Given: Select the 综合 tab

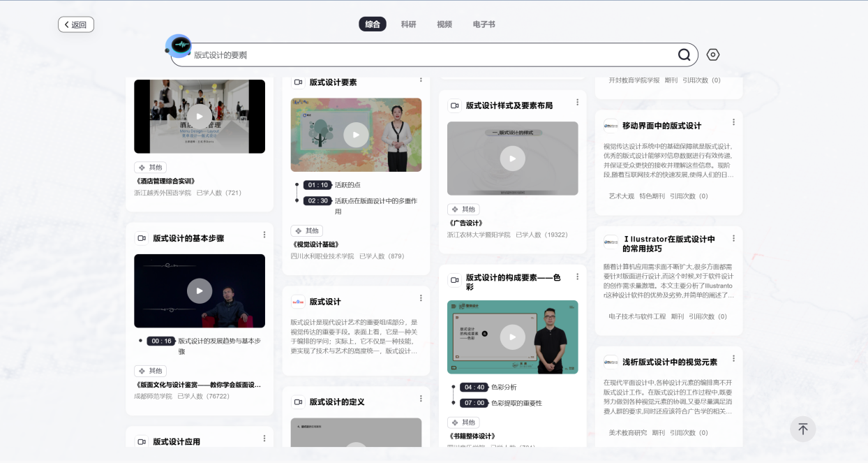Looking at the screenshot, I should pyautogui.click(x=373, y=24).
